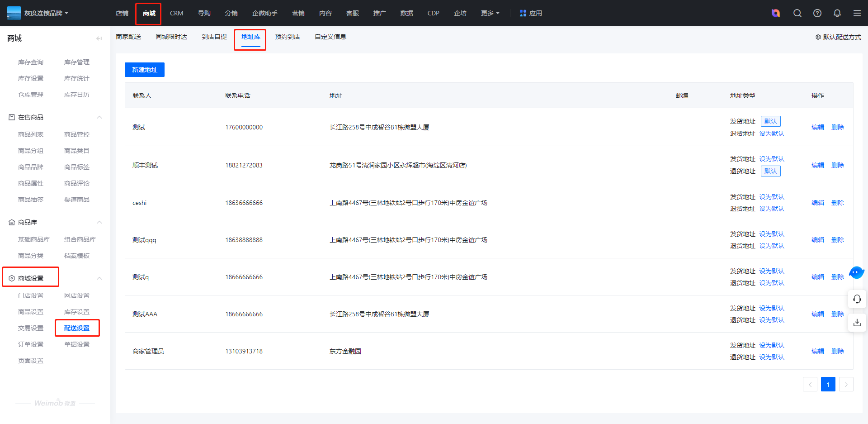Viewport: 868px width, 424px height.
Task: Go to previous page arrow
Action: [810, 384]
